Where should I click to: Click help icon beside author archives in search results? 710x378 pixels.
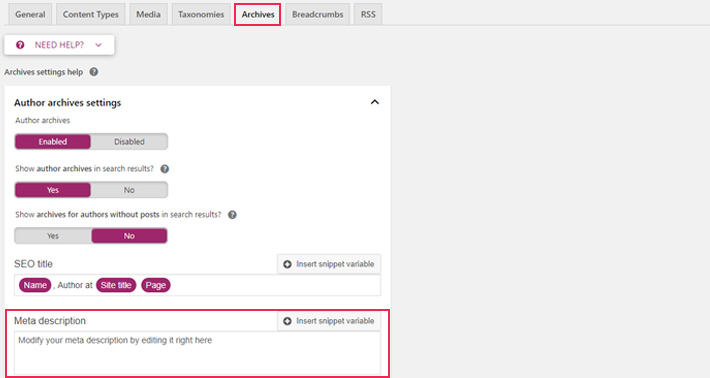point(165,169)
